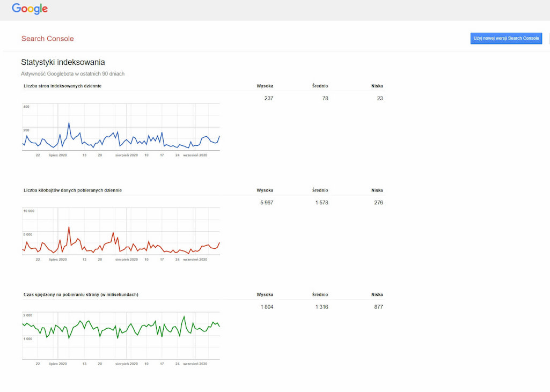Click the Google logo
The height and width of the screenshot is (392, 550).
(x=30, y=9)
